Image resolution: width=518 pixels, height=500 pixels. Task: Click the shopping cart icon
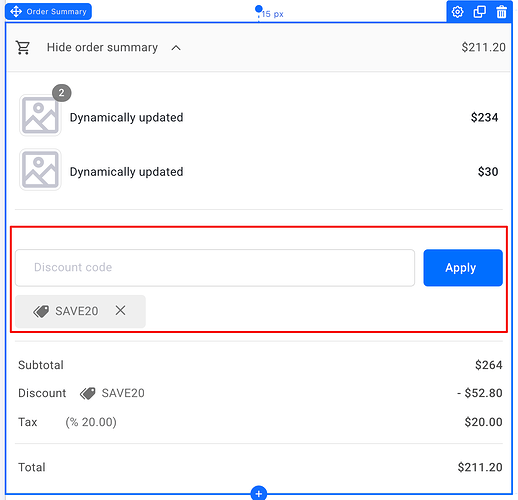point(23,48)
